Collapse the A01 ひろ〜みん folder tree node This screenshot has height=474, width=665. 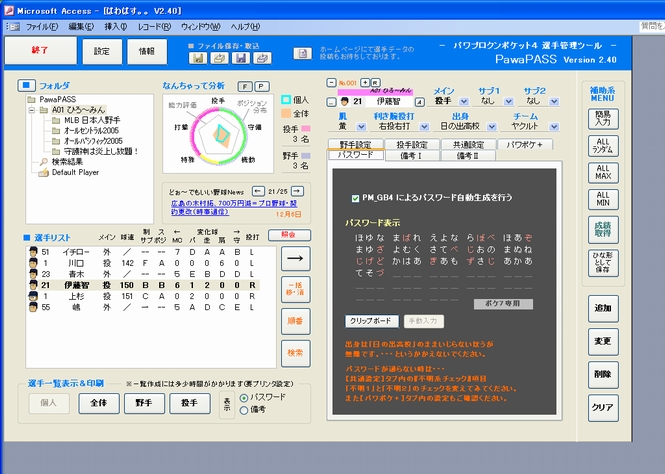point(31,110)
